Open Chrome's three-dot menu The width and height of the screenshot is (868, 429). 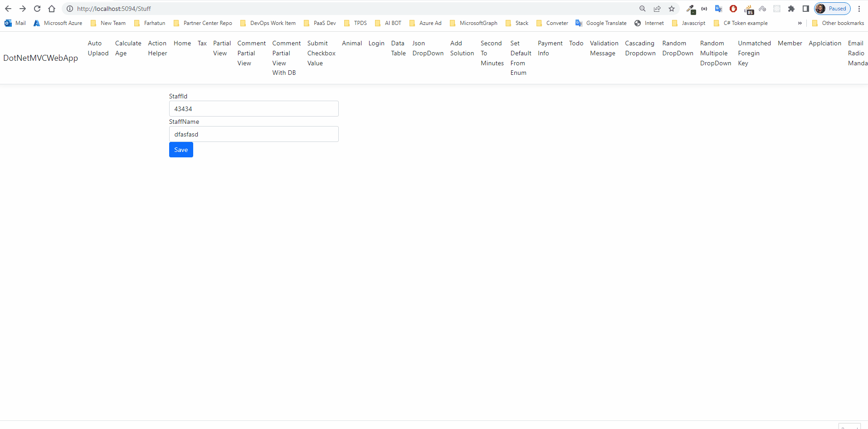859,9
